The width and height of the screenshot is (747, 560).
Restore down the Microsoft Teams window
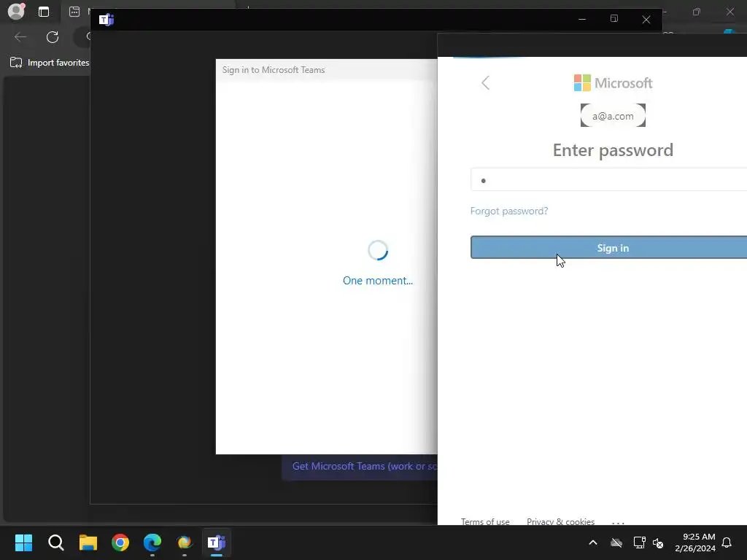[614, 19]
